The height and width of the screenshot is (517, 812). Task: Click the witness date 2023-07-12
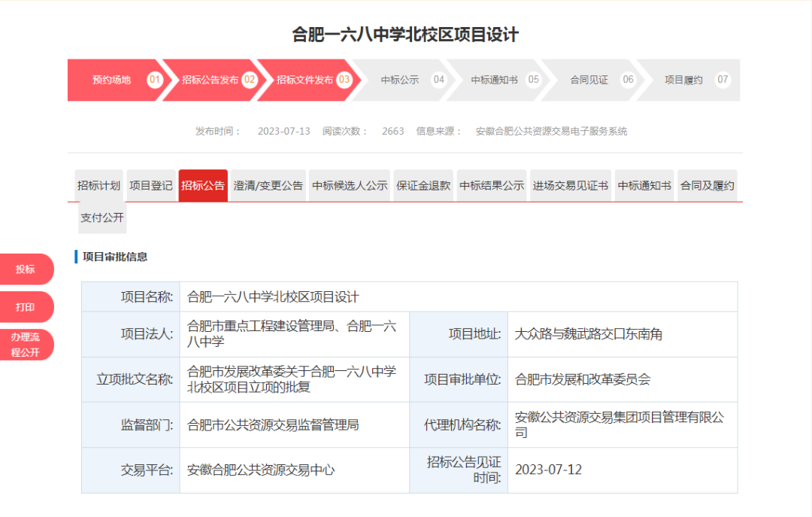[548, 470]
